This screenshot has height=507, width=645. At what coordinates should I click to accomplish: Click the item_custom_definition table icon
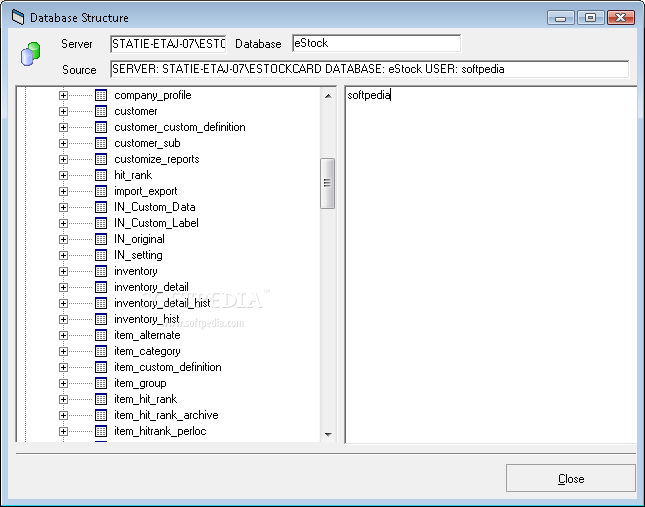click(x=101, y=367)
